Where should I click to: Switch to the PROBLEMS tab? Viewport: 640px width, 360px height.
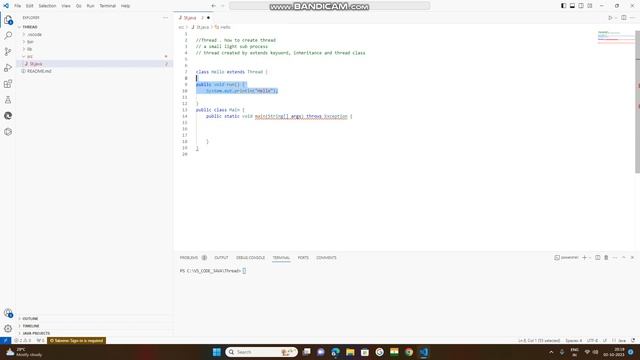coord(189,258)
